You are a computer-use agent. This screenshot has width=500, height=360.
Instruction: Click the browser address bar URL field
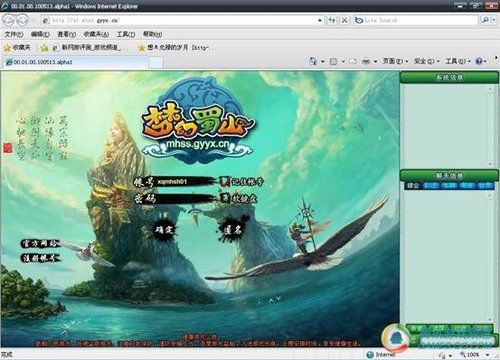pos(183,21)
